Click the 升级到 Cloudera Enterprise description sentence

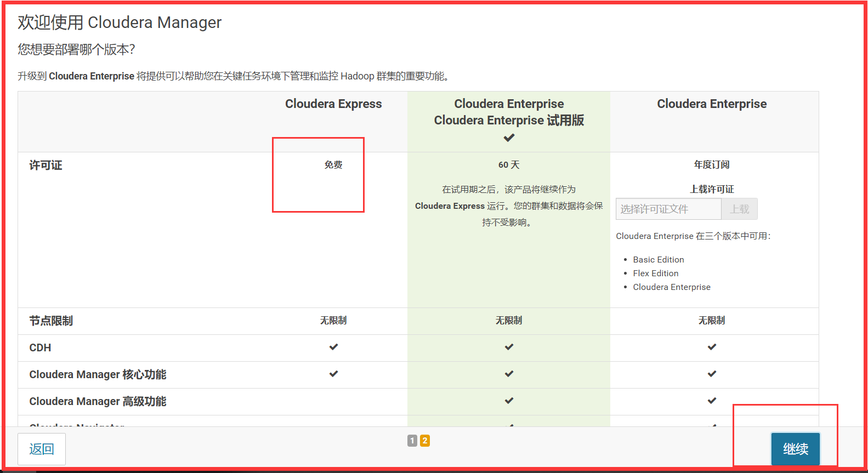click(x=234, y=76)
